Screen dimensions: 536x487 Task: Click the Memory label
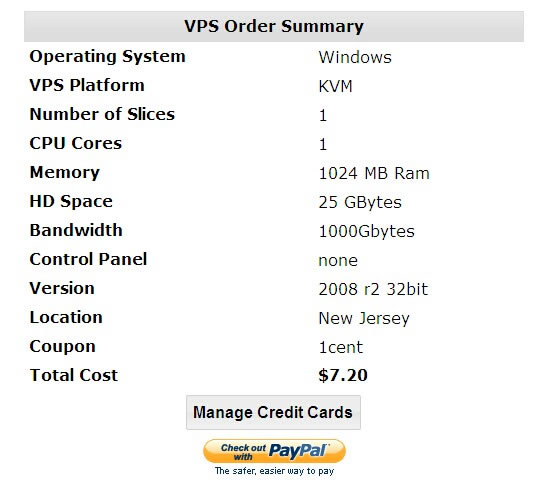pyautogui.click(x=65, y=173)
